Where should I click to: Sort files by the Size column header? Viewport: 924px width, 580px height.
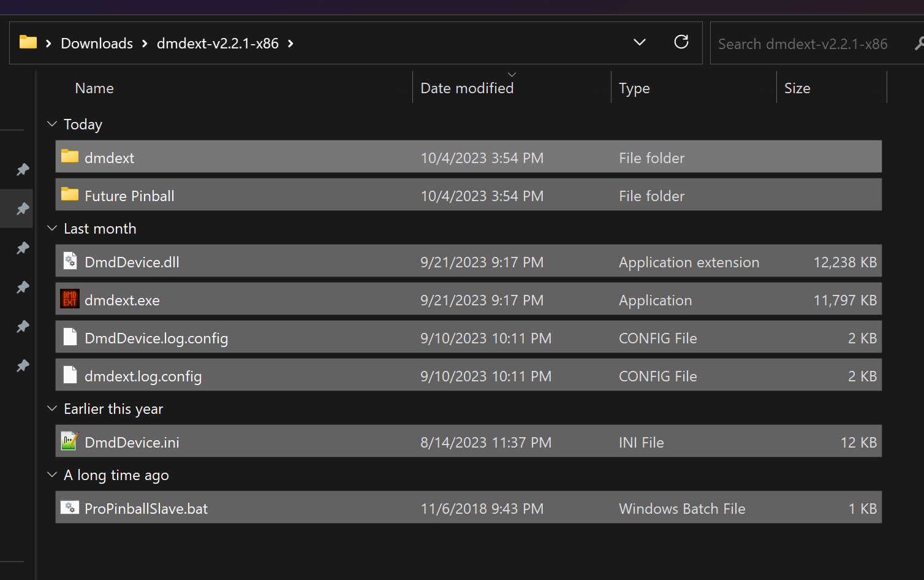point(797,88)
